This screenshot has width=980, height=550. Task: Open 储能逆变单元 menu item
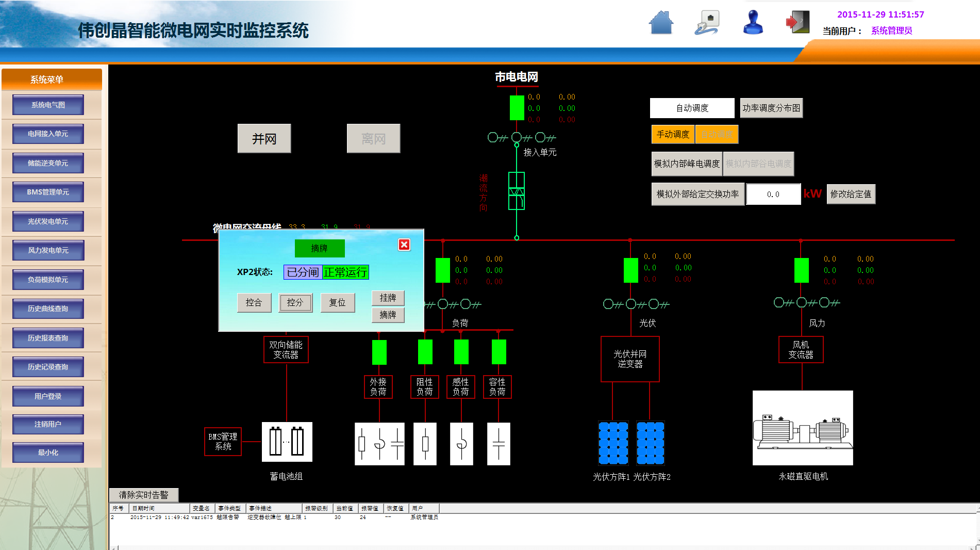pyautogui.click(x=48, y=163)
